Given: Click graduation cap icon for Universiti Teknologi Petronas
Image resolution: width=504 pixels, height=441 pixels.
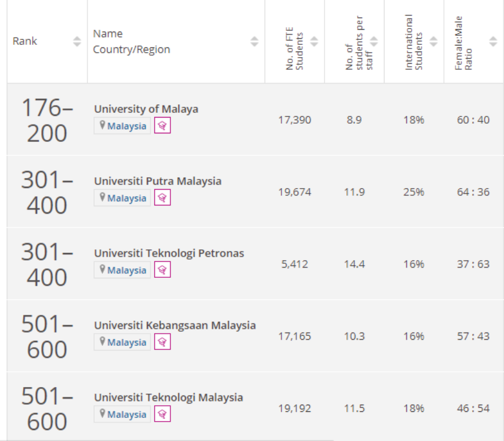Looking at the screenshot, I should pyautogui.click(x=163, y=269).
